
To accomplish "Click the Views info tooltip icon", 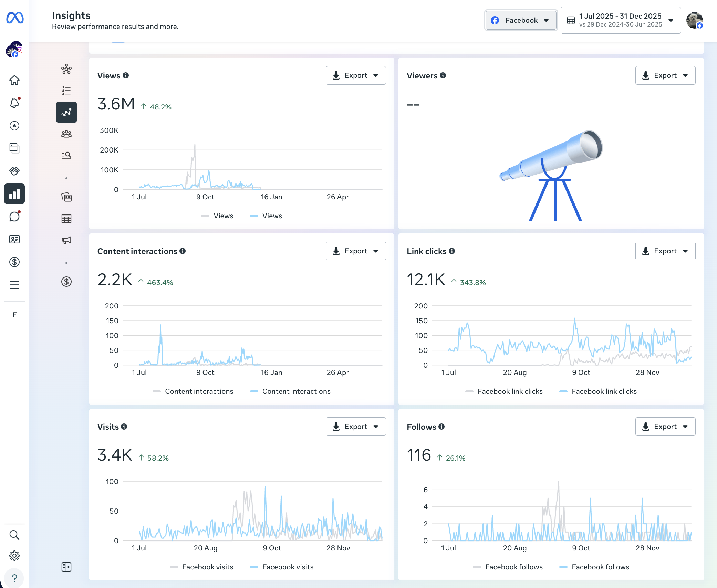I will tap(126, 75).
